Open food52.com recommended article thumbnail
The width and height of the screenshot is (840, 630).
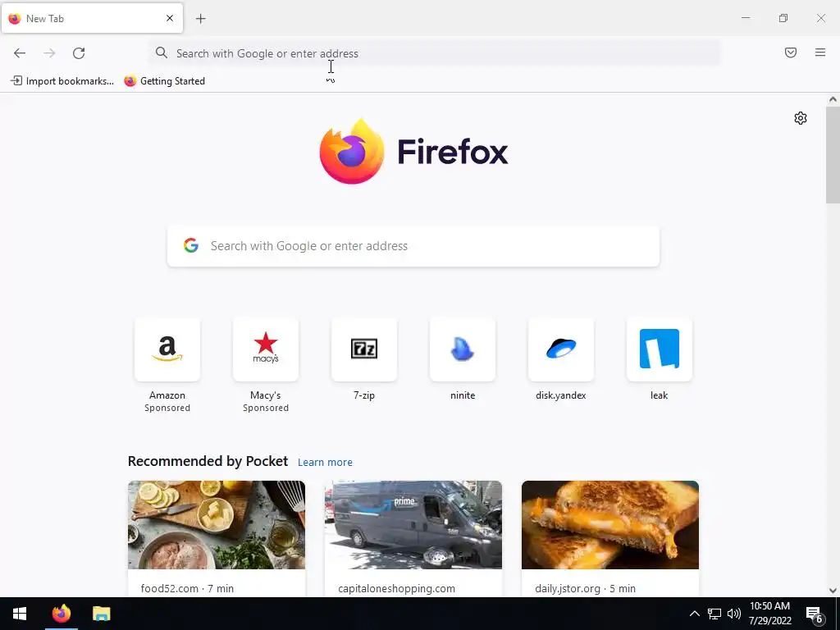(217, 524)
